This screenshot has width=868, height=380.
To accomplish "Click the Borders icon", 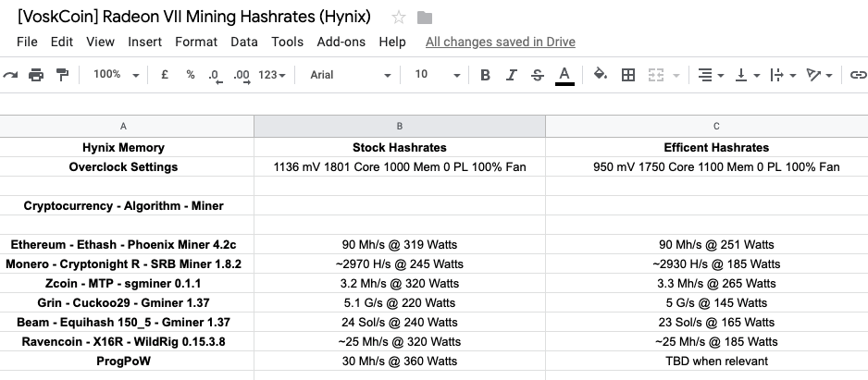I will point(627,75).
